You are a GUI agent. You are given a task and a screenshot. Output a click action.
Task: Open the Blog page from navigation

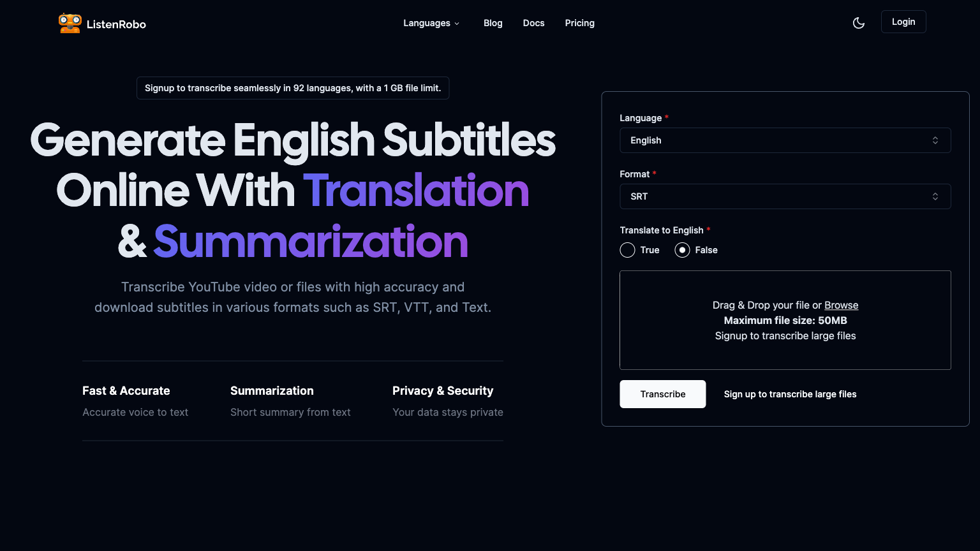tap(493, 23)
